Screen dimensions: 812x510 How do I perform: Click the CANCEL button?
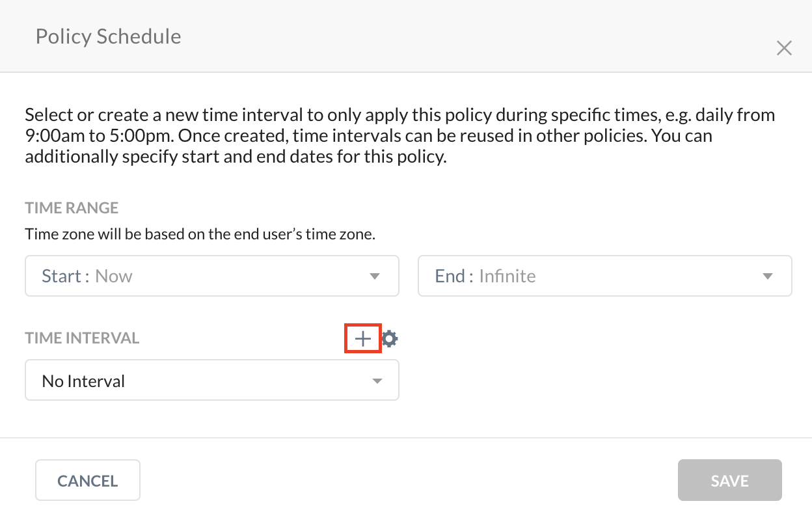88,481
